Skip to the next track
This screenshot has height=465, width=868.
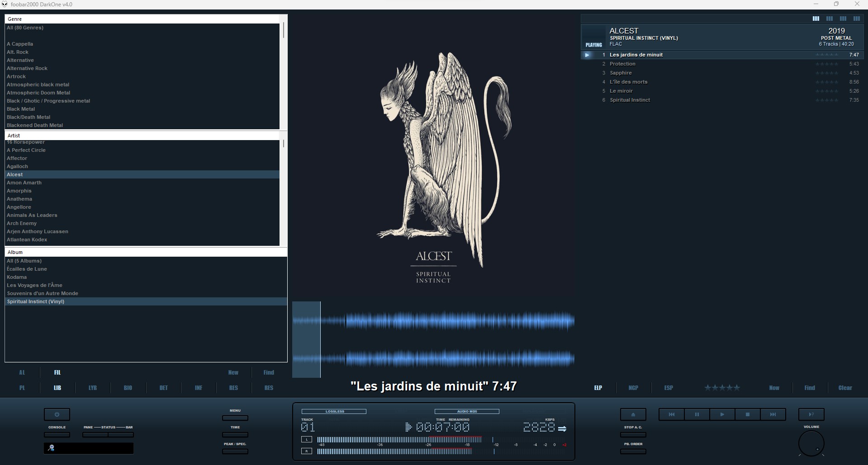pos(773,414)
